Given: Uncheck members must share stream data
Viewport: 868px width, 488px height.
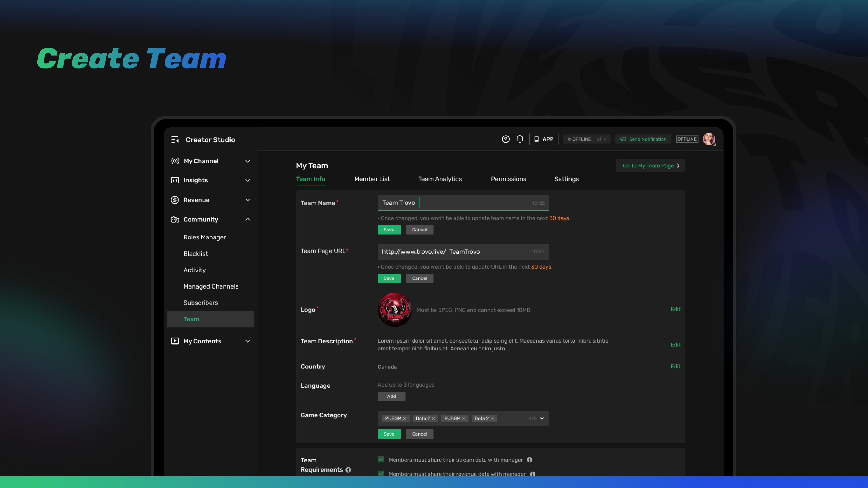Looking at the screenshot, I should (x=381, y=459).
